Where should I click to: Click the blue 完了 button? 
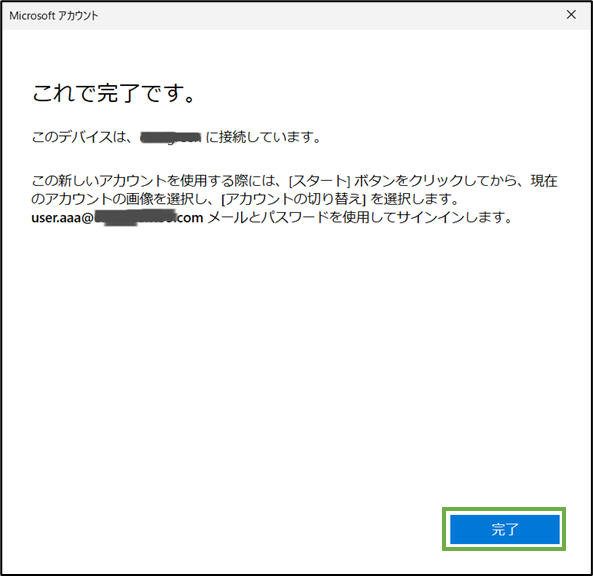[x=505, y=529]
